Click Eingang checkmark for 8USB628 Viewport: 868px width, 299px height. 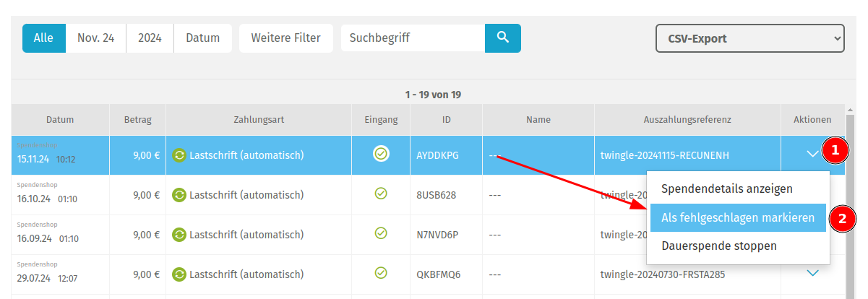pos(381,194)
